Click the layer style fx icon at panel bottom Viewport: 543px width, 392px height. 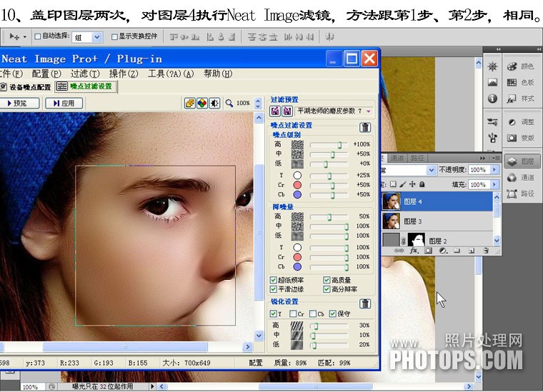(x=414, y=251)
